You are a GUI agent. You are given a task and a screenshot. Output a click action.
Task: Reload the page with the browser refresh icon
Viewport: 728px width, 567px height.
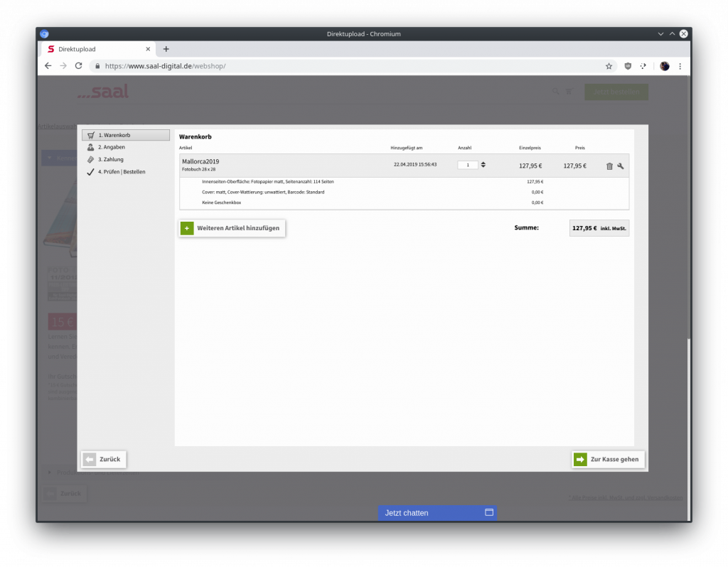coord(78,66)
